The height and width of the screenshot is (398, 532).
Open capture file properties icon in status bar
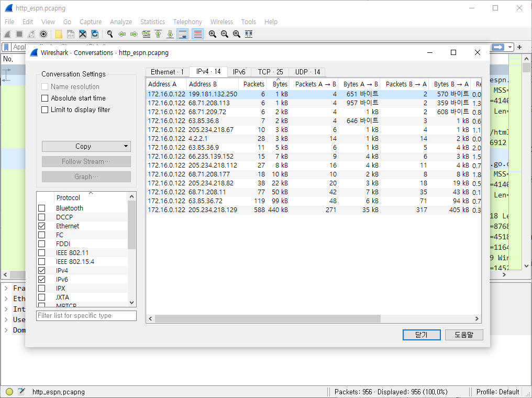21,392
